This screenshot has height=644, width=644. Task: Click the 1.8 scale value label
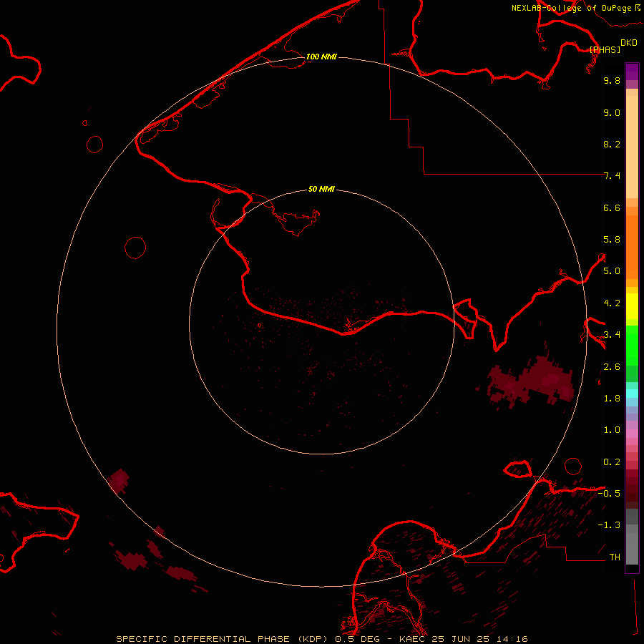coord(612,399)
